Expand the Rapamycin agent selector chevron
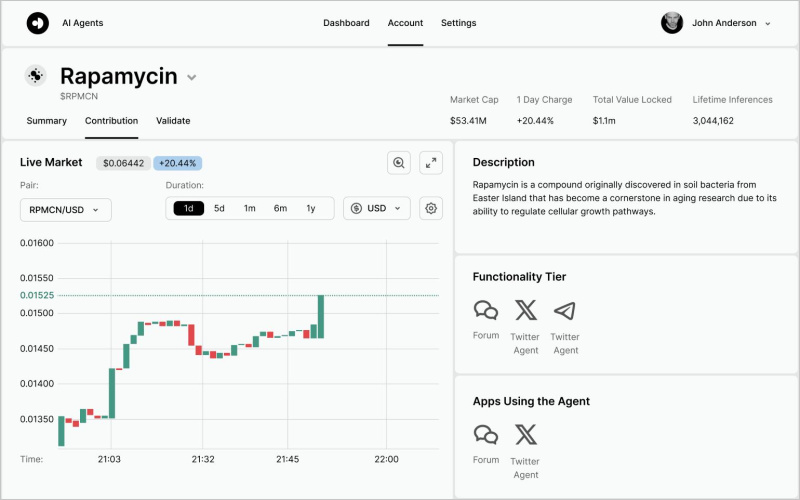 point(192,78)
